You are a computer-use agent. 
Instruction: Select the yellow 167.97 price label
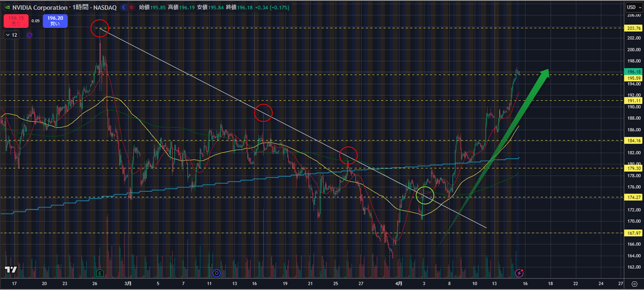tap(633, 233)
